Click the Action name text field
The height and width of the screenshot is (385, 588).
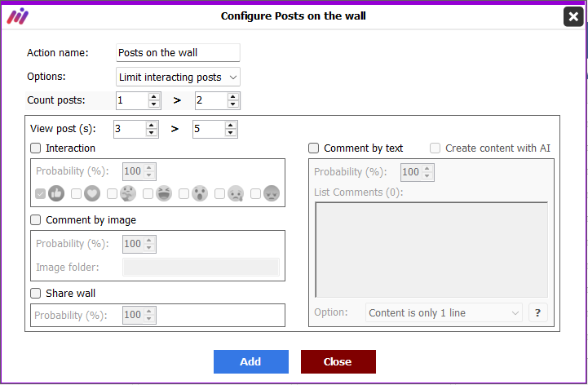[178, 52]
